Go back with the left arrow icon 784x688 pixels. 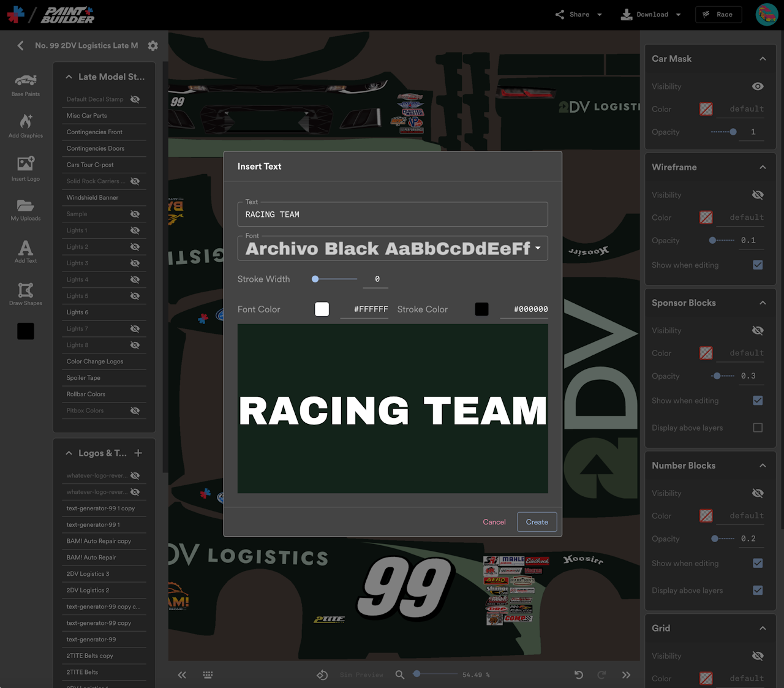(20, 45)
